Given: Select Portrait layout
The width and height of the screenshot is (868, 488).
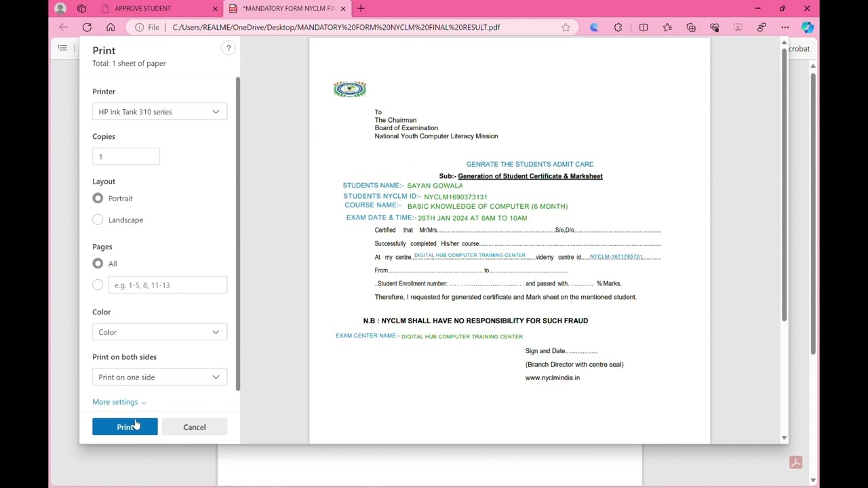Looking at the screenshot, I should click(x=98, y=198).
